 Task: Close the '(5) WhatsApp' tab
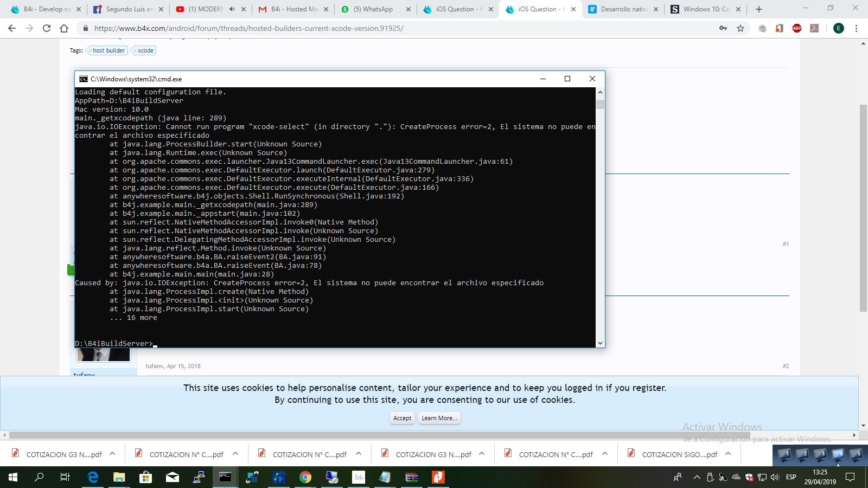(408, 9)
